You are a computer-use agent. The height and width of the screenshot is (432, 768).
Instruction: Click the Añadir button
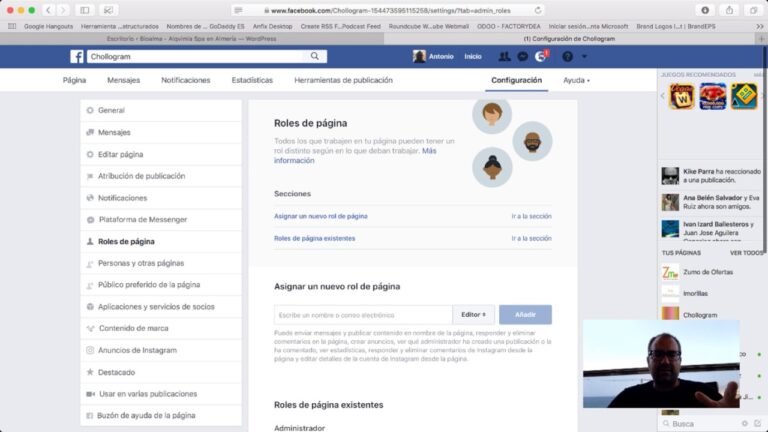(525, 314)
